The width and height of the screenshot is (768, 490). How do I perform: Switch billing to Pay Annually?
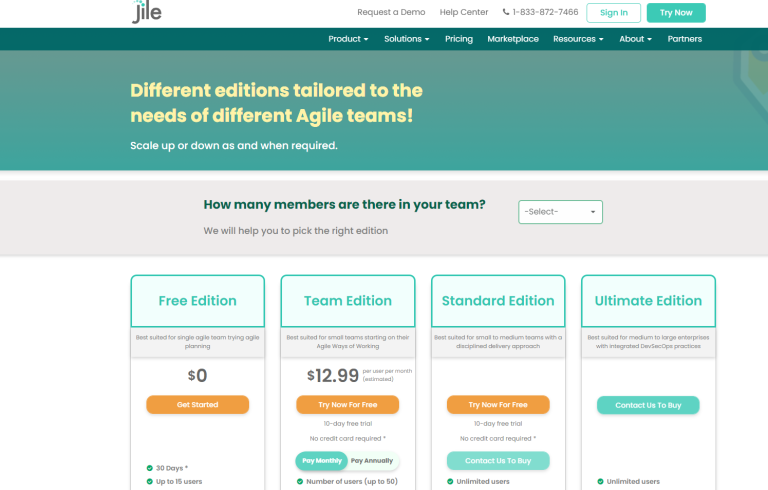[x=372, y=461]
